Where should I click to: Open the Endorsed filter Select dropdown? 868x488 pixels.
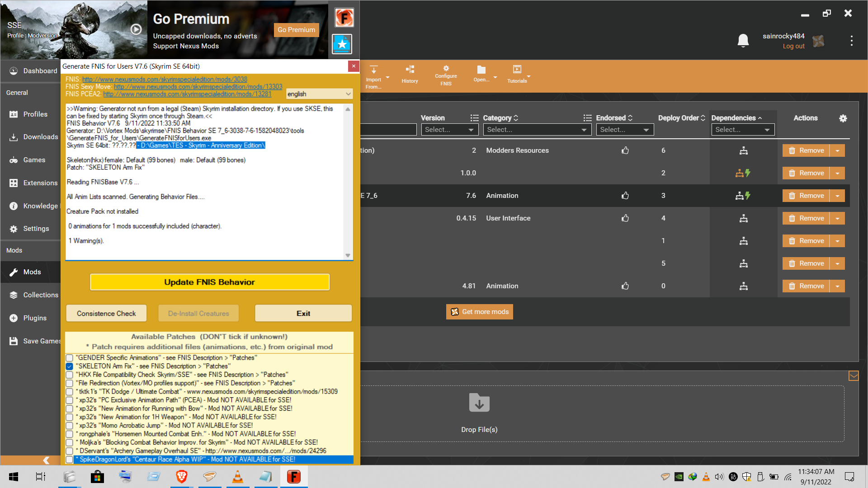tap(625, 130)
